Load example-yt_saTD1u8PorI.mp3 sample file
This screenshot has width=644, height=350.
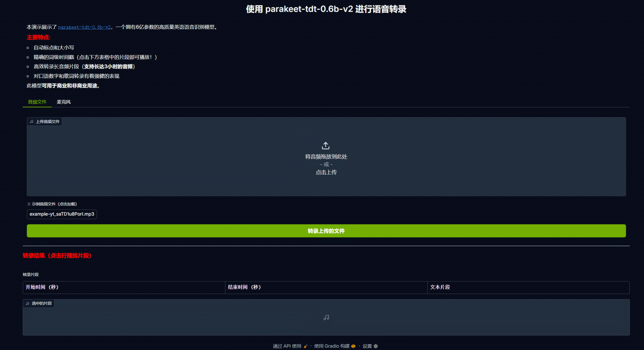[x=62, y=214]
